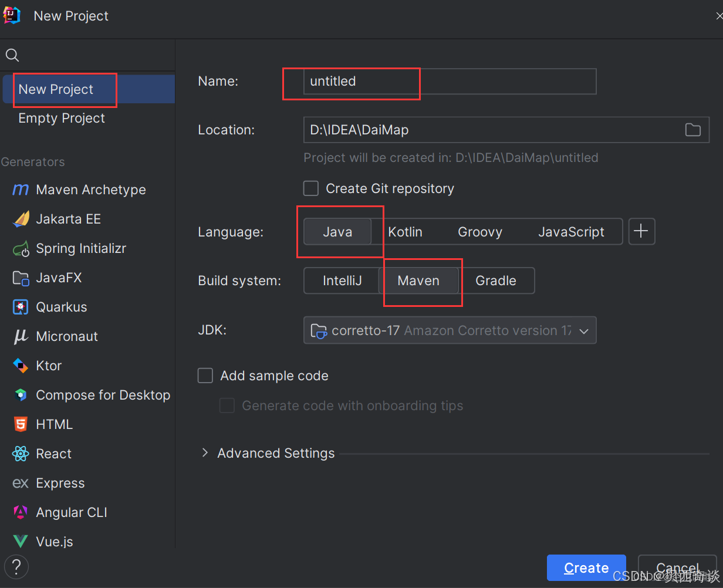Click the plus button to add language

[642, 231]
